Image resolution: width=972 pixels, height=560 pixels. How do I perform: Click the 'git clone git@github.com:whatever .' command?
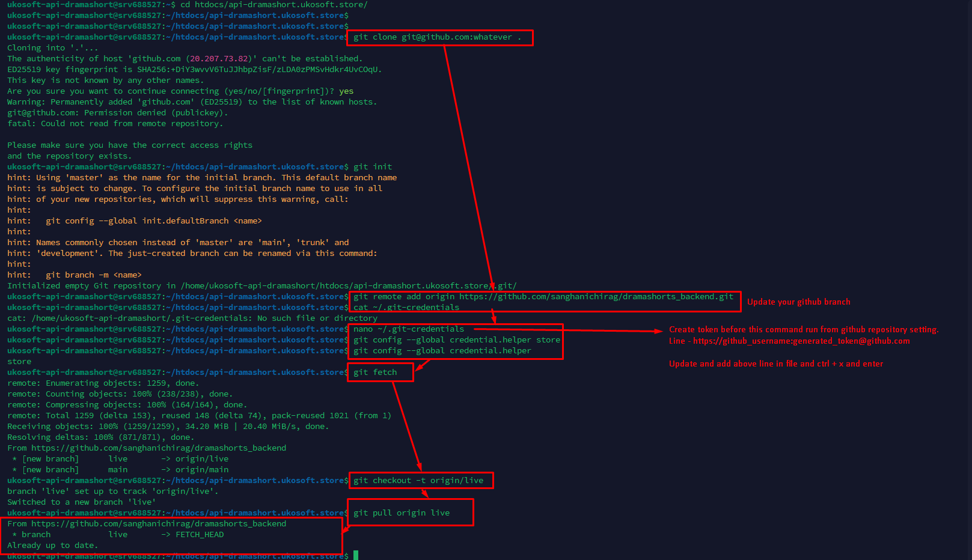[x=436, y=37]
